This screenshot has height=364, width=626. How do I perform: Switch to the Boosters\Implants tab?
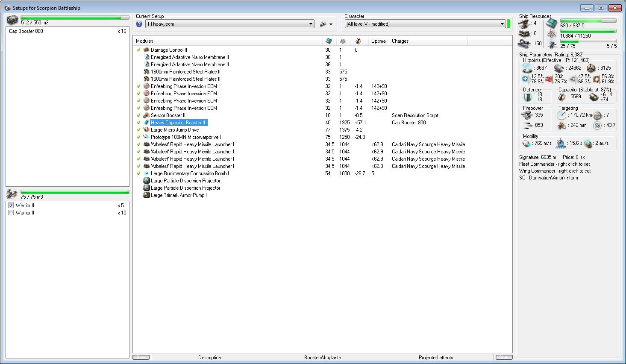click(x=323, y=358)
